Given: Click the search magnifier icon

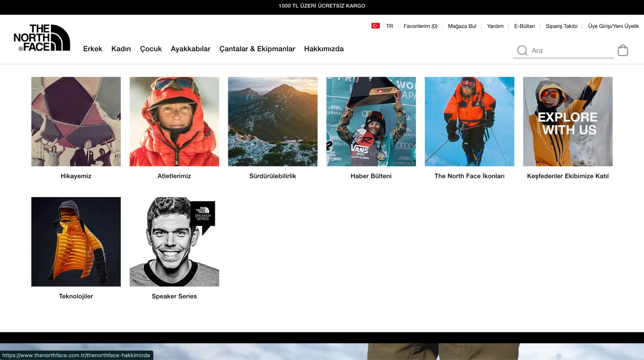Looking at the screenshot, I should pyautogui.click(x=522, y=51).
